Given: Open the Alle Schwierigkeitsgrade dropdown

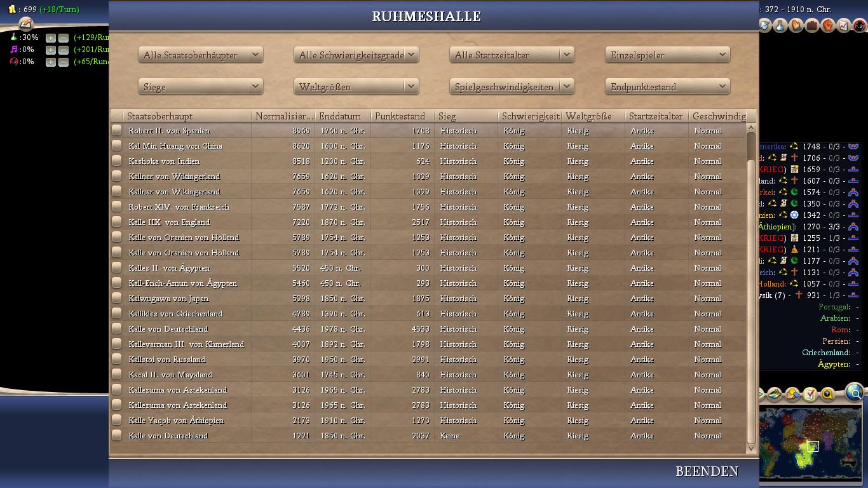Looking at the screenshot, I should [356, 55].
